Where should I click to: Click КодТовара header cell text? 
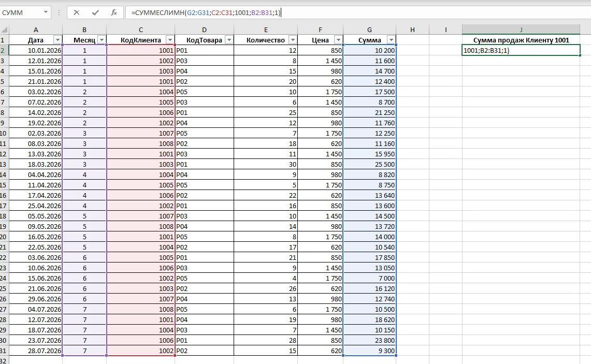[204, 40]
